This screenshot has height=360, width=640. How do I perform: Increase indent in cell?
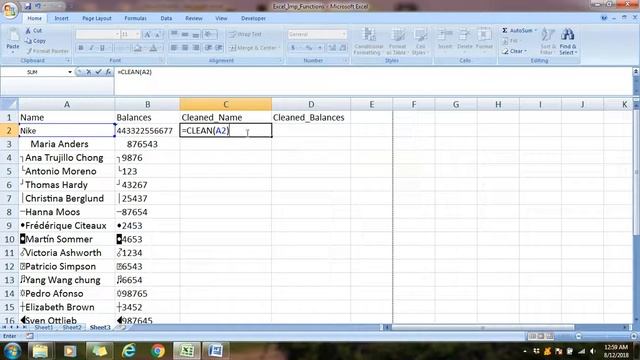[x=219, y=48]
